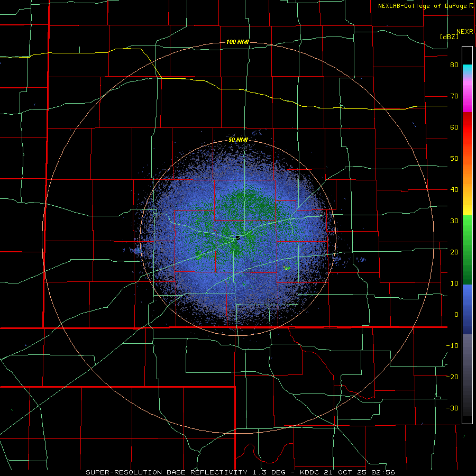476x476 pixels.
Task: Click the 100 NMI range ring label
Action: point(237,42)
